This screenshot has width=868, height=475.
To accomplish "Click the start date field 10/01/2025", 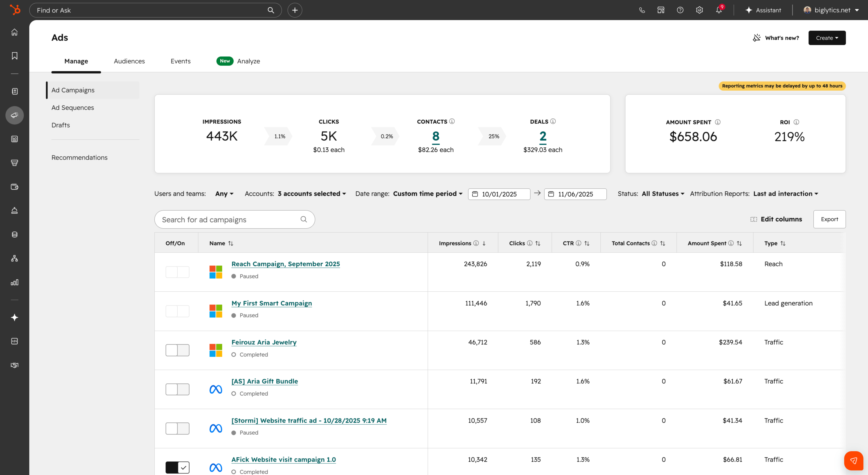I will click(499, 194).
